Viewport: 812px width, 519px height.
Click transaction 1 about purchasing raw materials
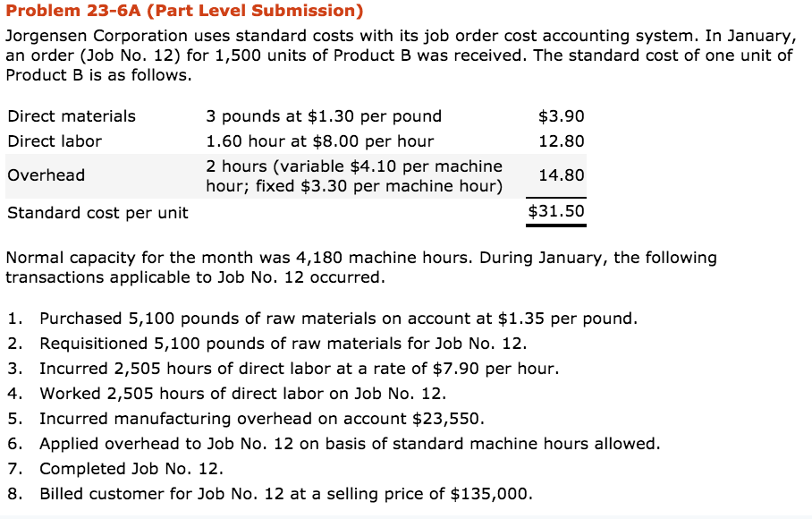coord(338,319)
